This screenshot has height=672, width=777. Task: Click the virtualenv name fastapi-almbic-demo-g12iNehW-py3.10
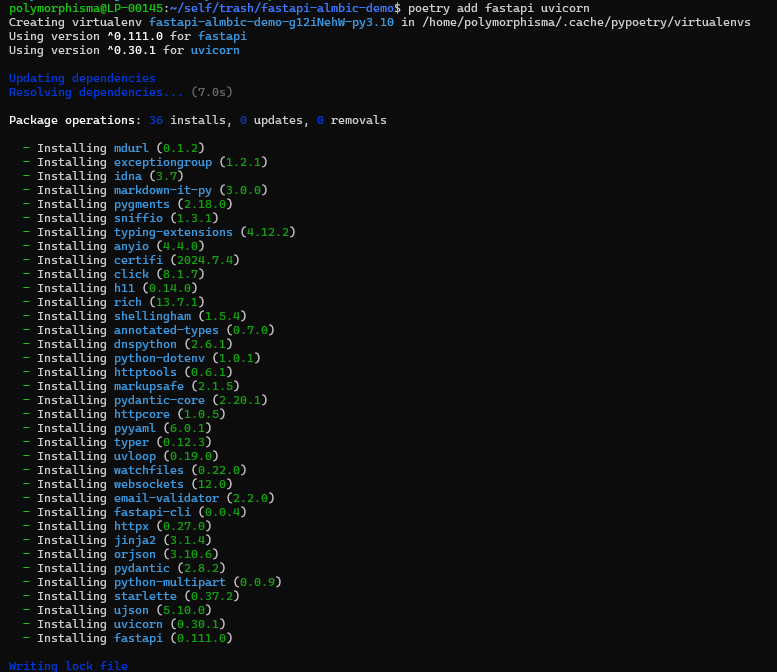tap(272, 22)
